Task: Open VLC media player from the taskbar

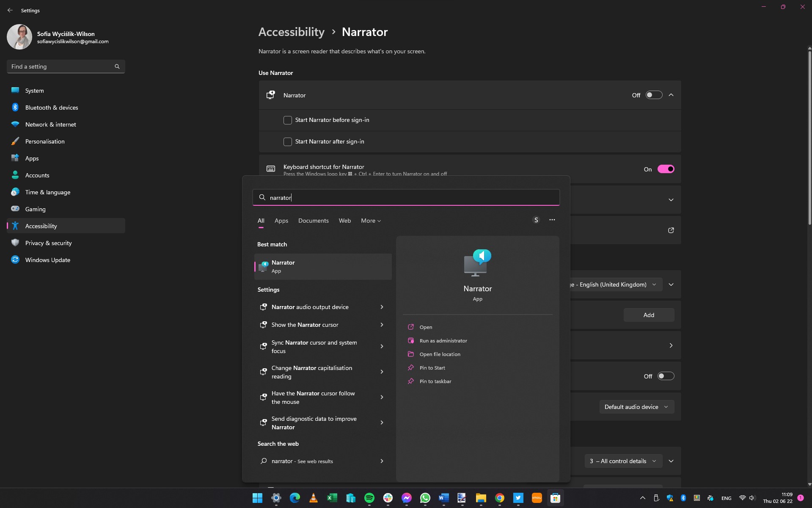Action: (313, 498)
